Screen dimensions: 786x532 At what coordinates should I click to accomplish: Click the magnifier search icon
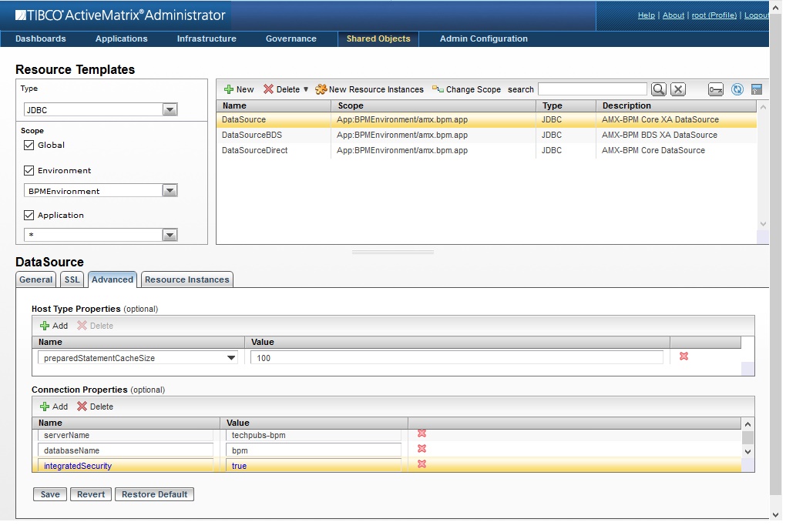[x=659, y=89]
